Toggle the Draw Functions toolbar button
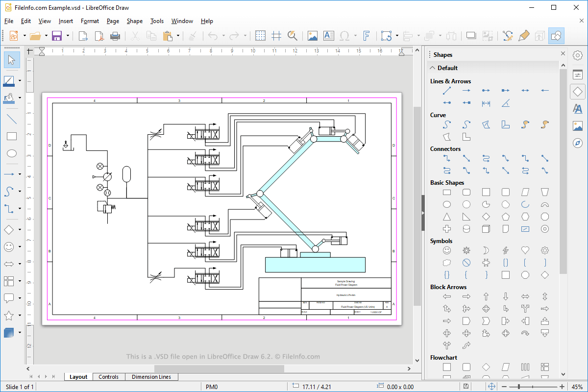 [x=556, y=36]
